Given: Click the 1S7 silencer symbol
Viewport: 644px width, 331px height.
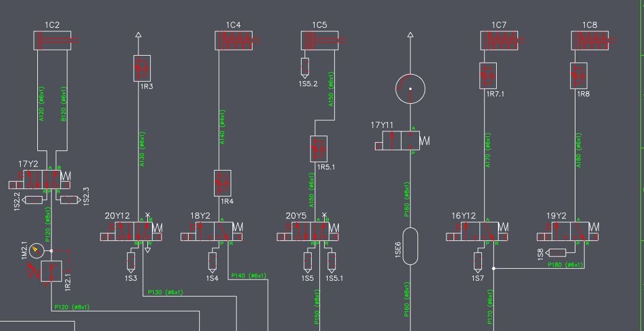Looking at the screenshot, I should [x=478, y=262].
